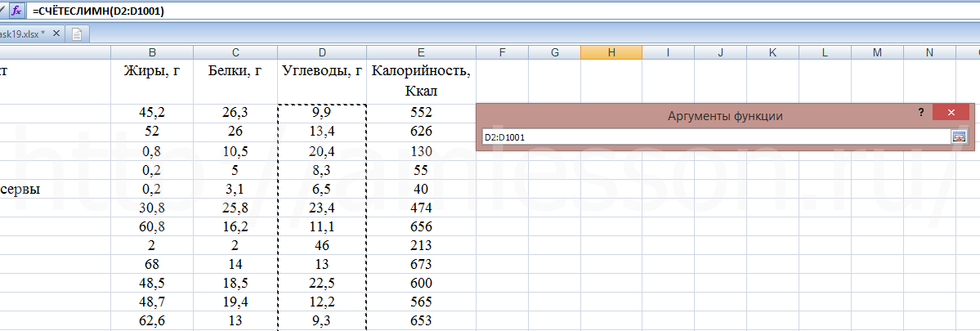This screenshot has width=980, height=331.
Task: Click the fx insert function icon
Action: [x=17, y=11]
